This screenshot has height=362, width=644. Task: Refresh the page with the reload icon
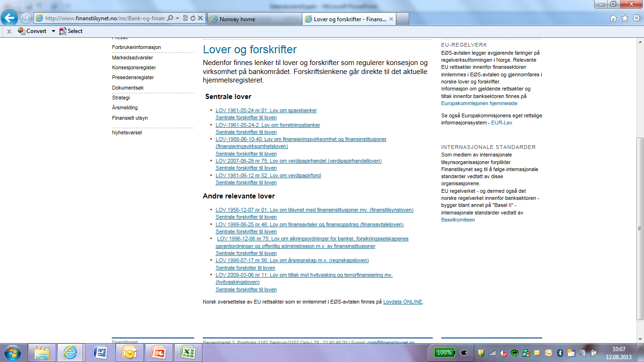pos(193,18)
